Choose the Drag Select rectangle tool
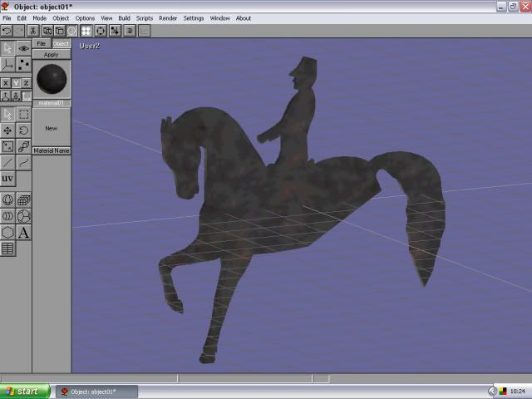This screenshot has width=532, height=399. (23, 115)
